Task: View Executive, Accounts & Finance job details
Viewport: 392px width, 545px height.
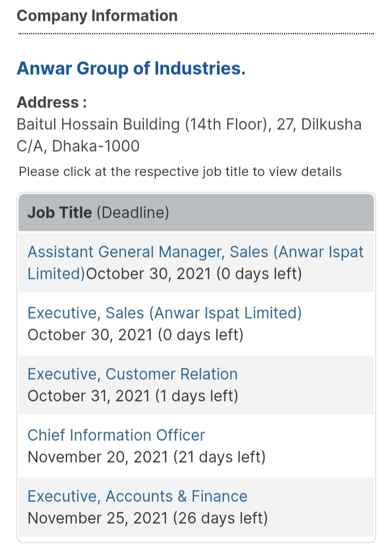Action: point(137,496)
